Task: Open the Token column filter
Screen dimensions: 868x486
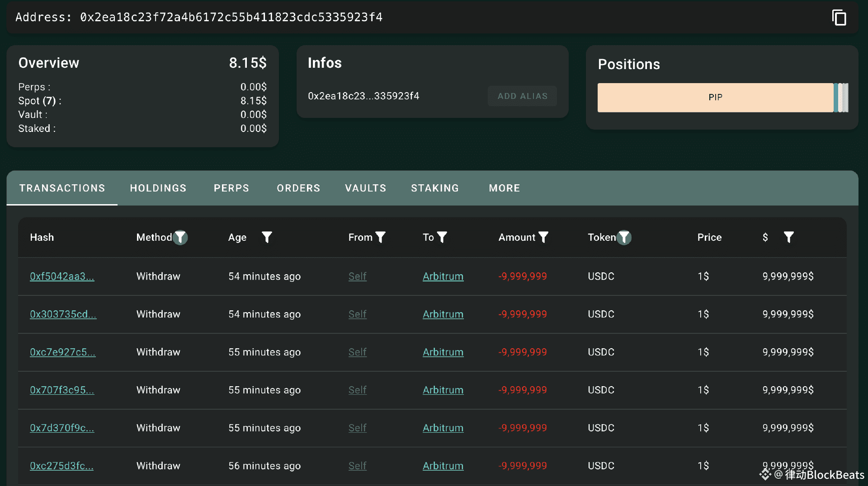Action: (624, 237)
